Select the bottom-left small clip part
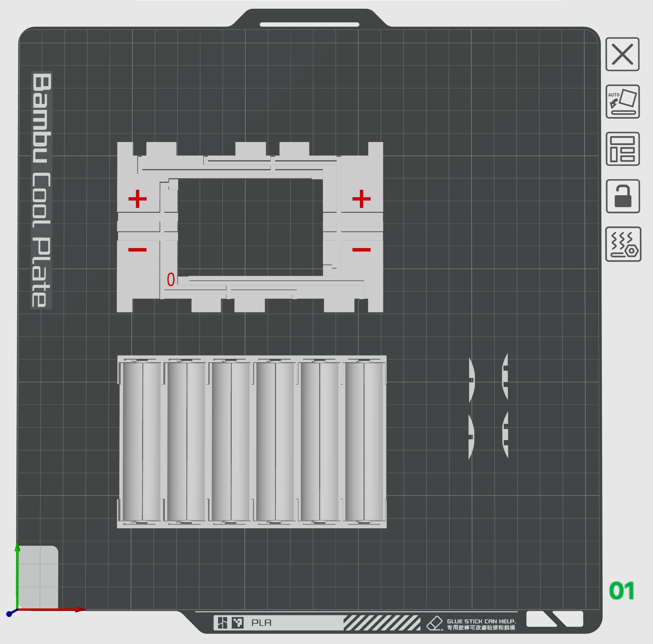Viewport: 653px width, 644px height. 471,437
